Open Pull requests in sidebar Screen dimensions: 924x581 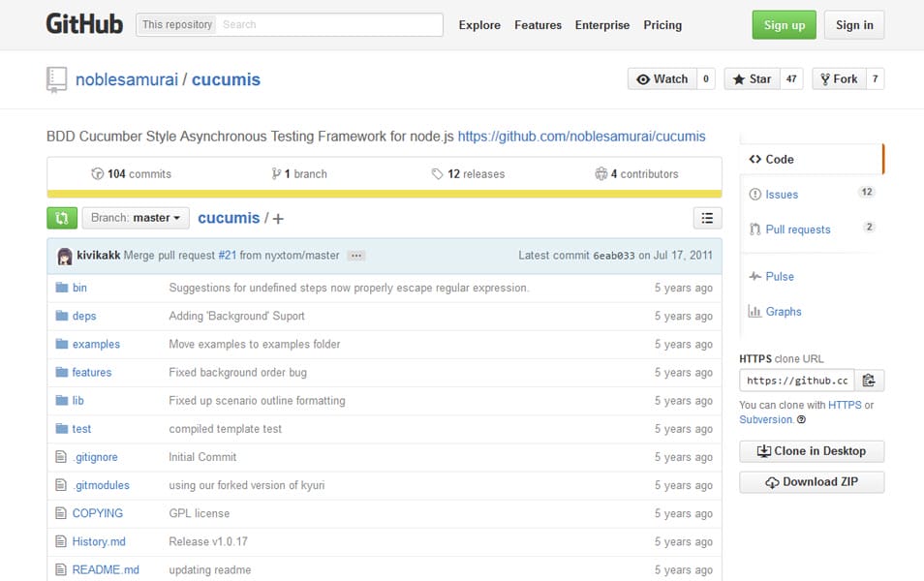(x=797, y=229)
